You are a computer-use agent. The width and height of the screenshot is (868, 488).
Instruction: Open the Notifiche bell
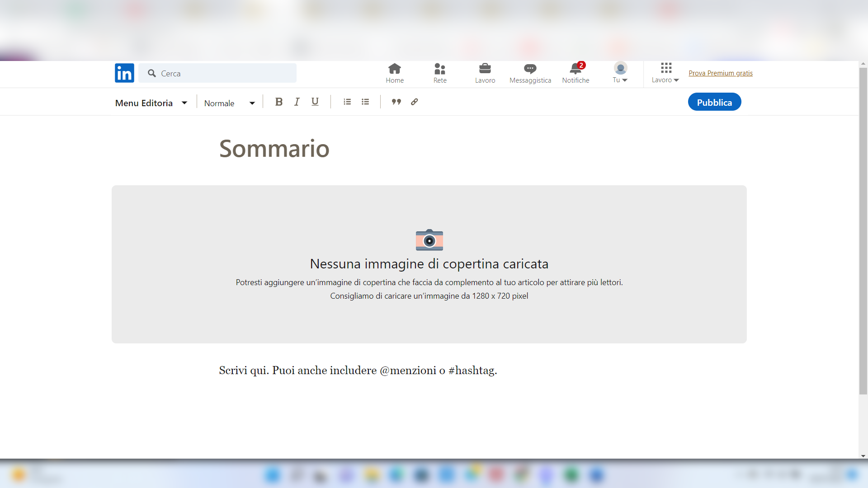click(576, 73)
